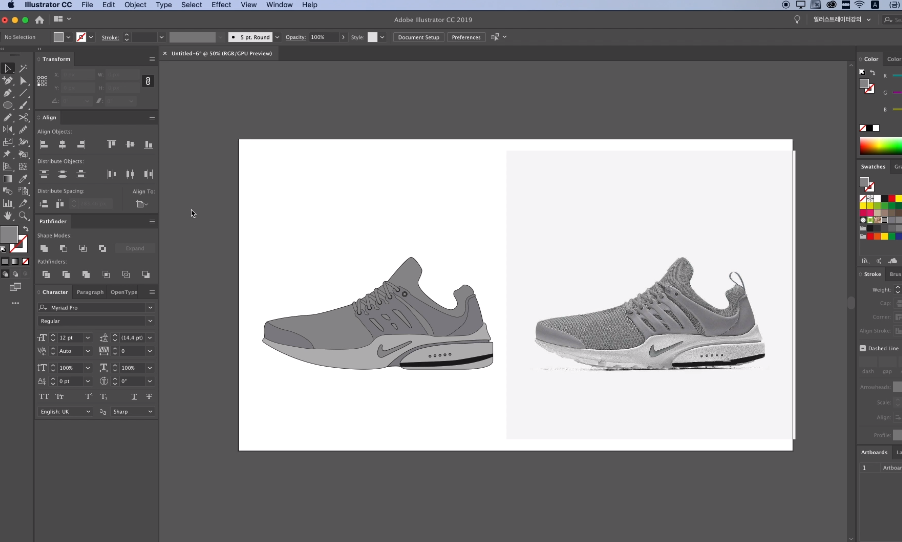The image size is (902, 542).
Task: Open the Object menu
Action: (x=135, y=5)
